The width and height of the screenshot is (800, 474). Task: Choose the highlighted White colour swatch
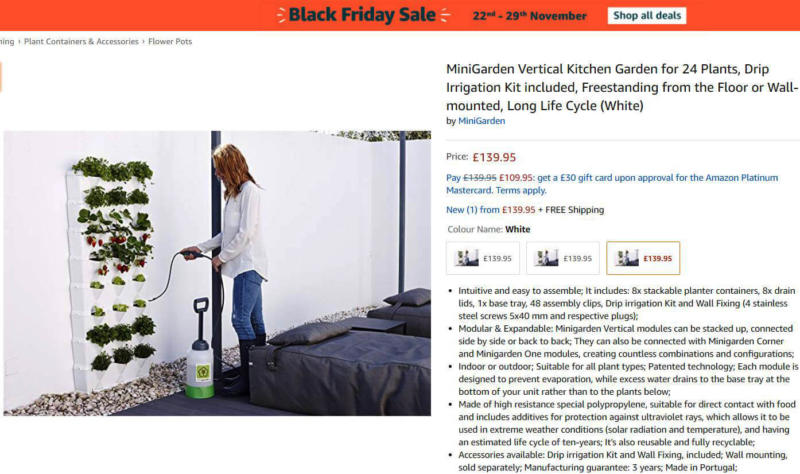point(643,258)
